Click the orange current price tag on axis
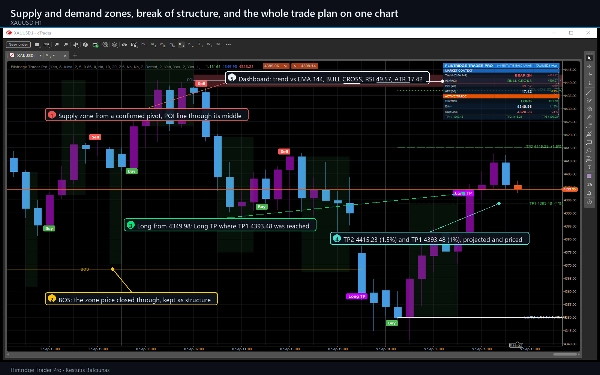The width and height of the screenshot is (600, 375). (x=570, y=189)
